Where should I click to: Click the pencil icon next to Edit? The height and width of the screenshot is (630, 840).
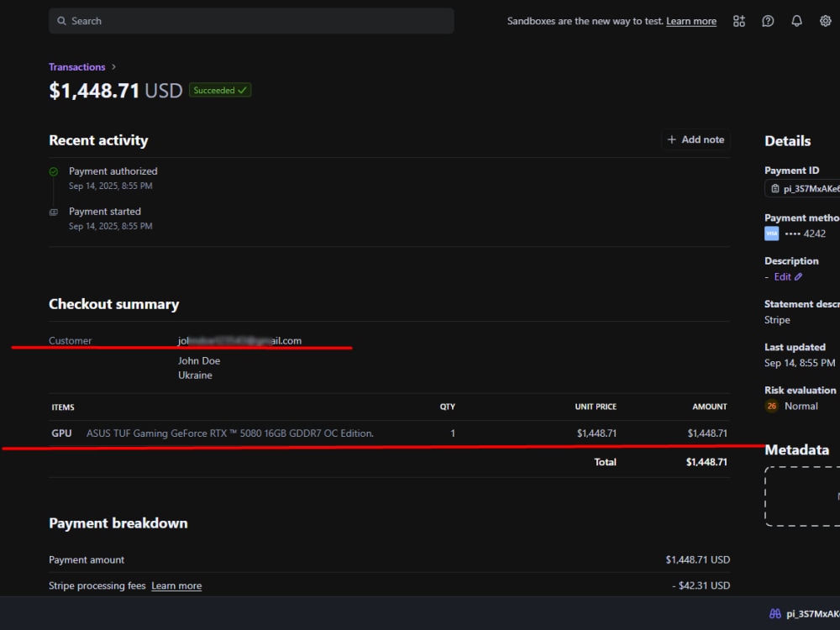coord(798,277)
